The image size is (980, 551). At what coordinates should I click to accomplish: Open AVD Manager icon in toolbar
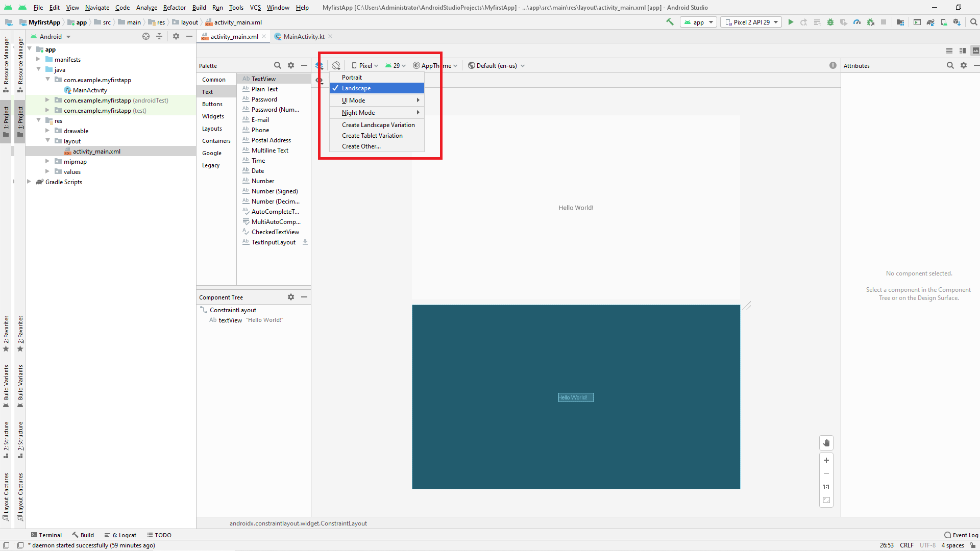(x=944, y=22)
